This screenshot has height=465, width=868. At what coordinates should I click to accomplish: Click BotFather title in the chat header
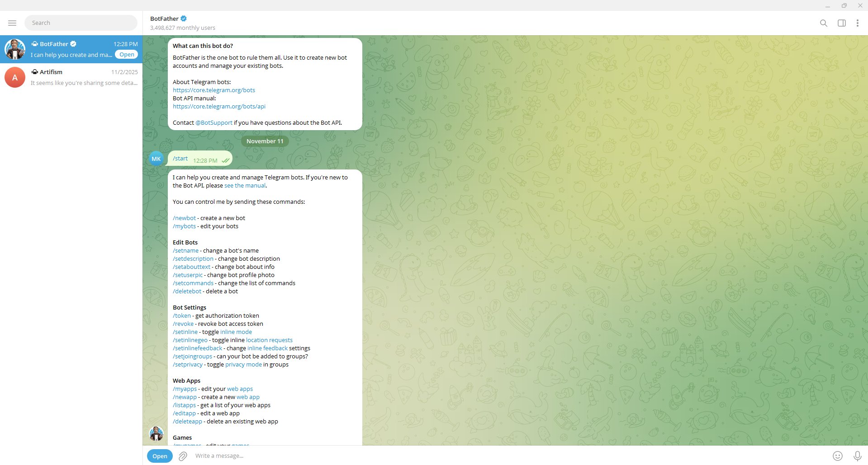(164, 19)
